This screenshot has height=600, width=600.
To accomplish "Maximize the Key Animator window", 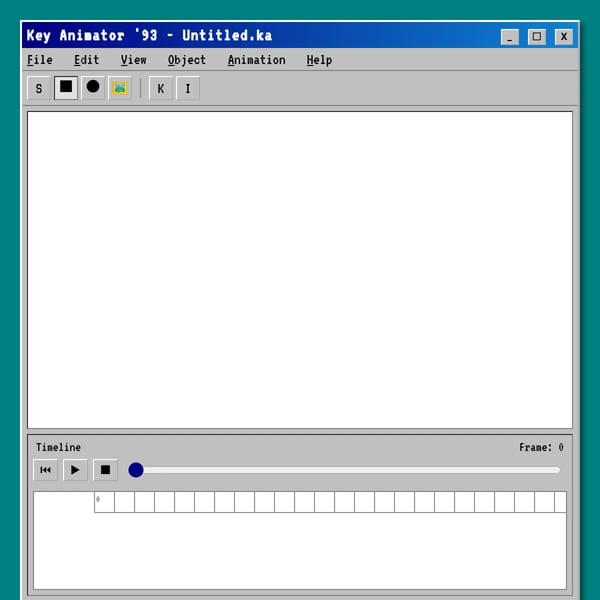I will click(537, 37).
